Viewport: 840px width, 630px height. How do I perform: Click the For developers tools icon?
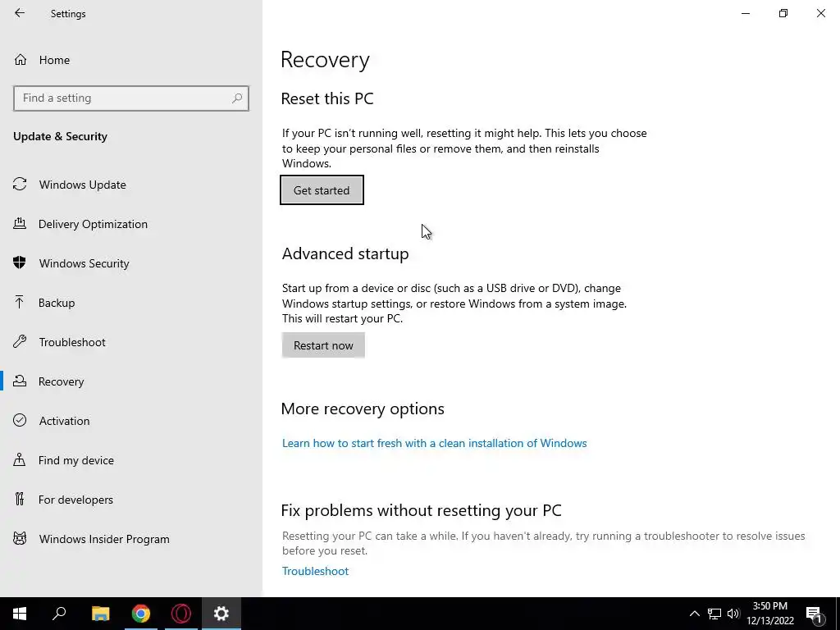tap(20, 500)
